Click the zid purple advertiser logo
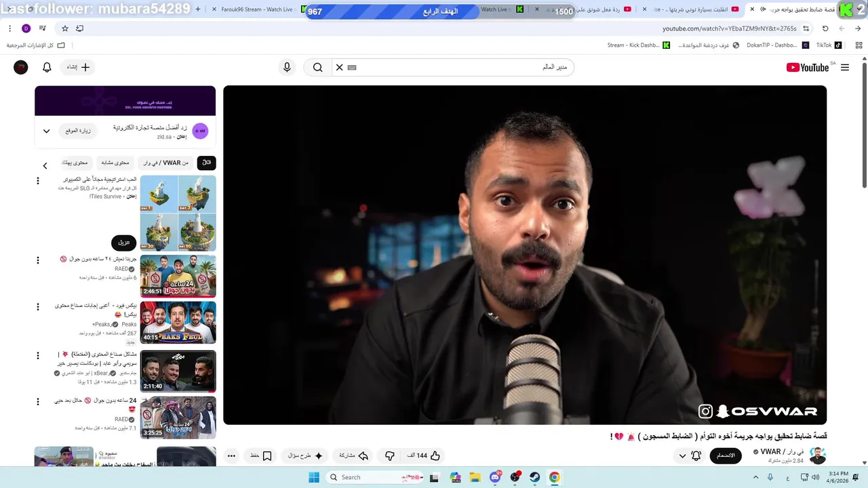The image size is (868, 488). point(200,131)
